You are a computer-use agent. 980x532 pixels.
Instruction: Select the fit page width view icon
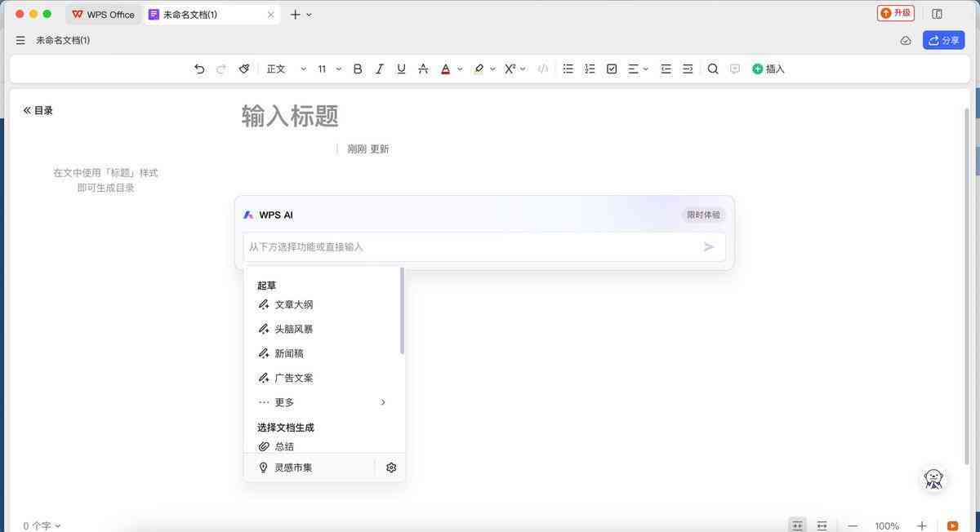point(798,525)
